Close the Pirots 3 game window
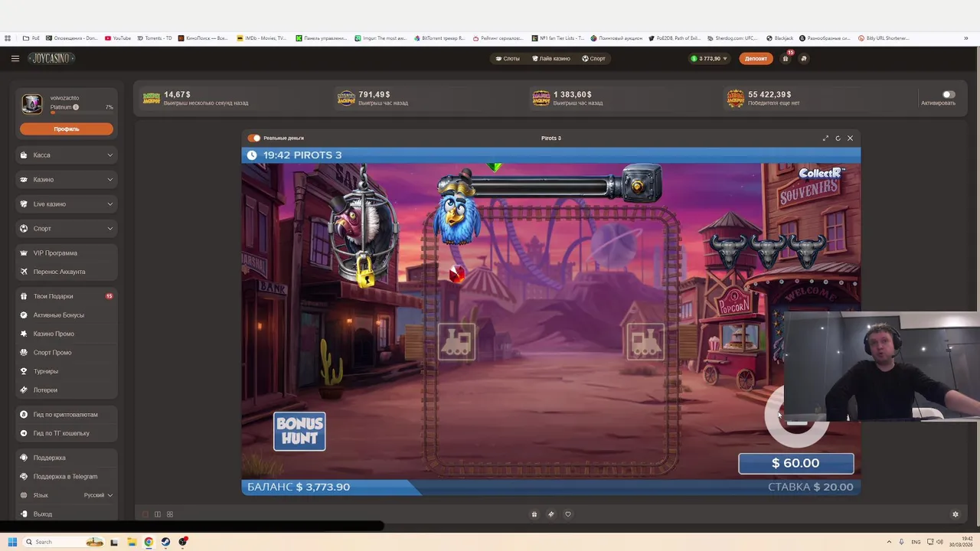Screen dimensions: 980x551 pyautogui.click(x=850, y=138)
